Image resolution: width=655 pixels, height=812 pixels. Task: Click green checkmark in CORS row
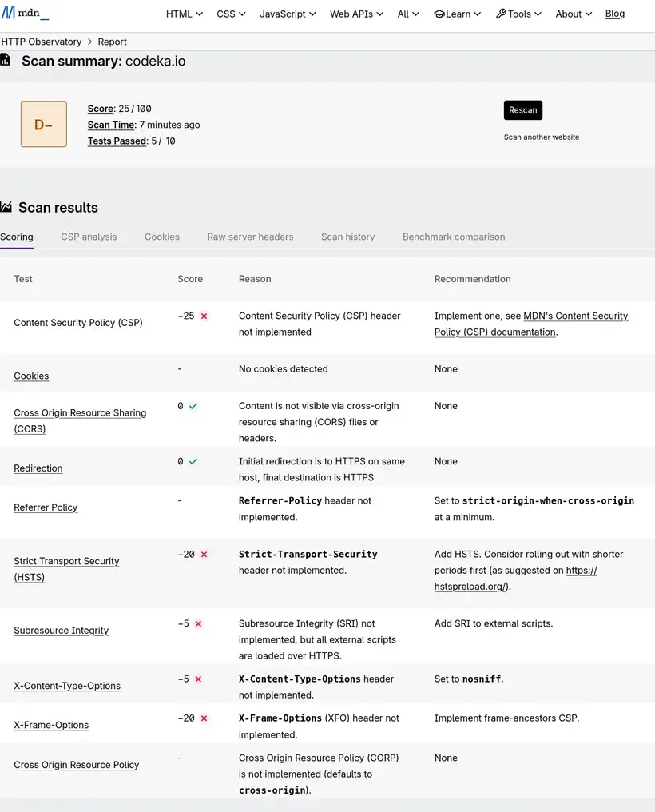[193, 406]
